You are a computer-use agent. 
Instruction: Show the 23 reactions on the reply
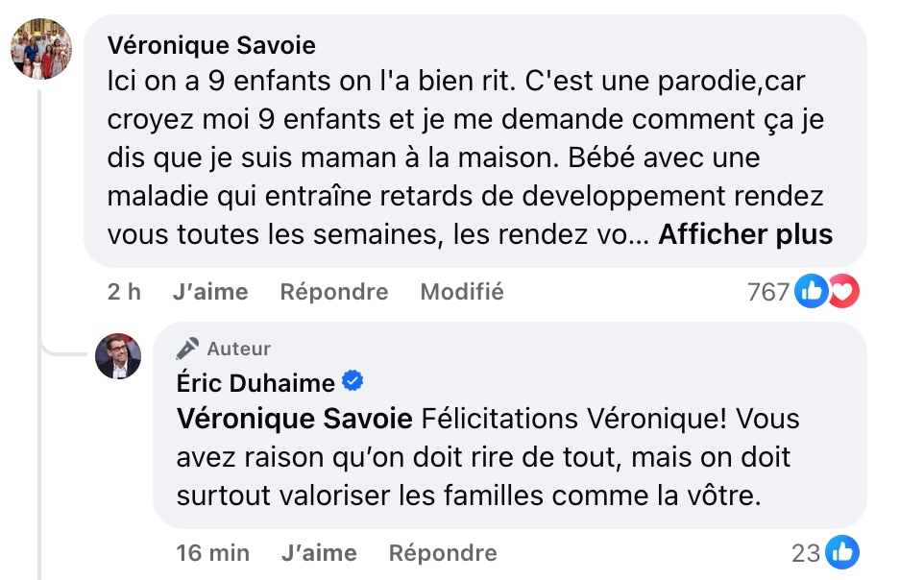coord(806,553)
